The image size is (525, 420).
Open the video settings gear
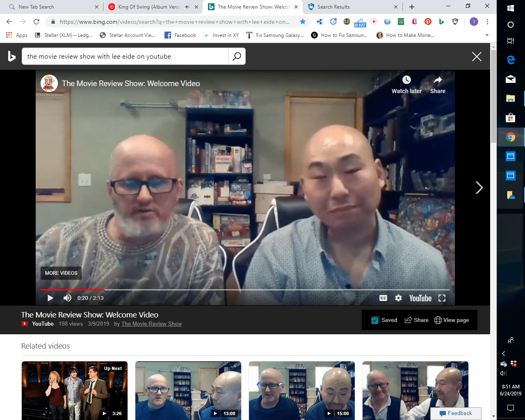(x=398, y=298)
